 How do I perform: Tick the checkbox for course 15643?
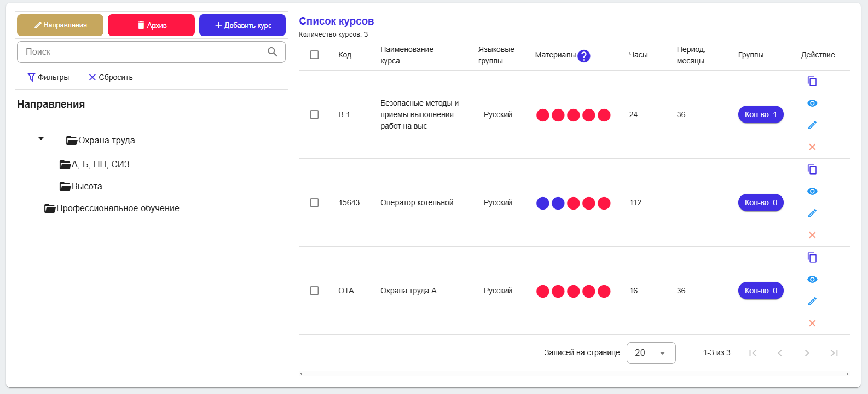[x=314, y=202]
